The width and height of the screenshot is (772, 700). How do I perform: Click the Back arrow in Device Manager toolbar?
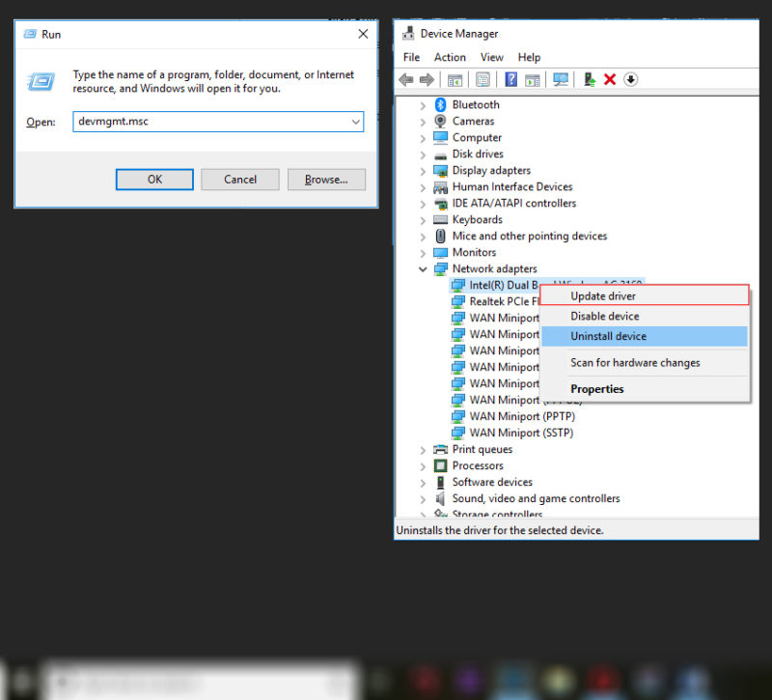coord(406,80)
